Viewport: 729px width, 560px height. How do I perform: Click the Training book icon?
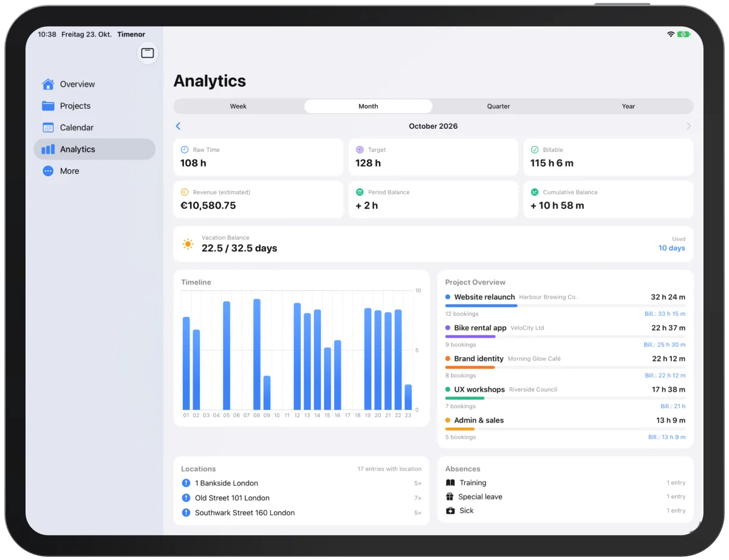450,483
